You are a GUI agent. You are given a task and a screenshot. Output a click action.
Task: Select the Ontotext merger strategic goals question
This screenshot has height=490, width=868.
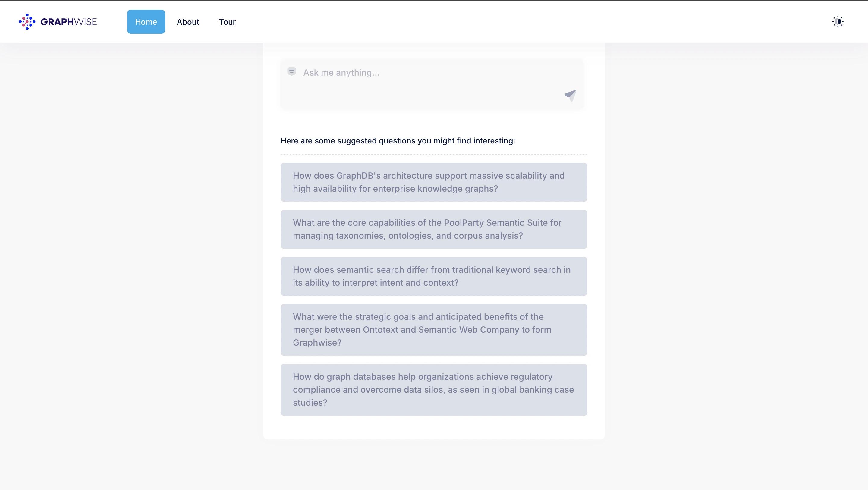point(434,330)
